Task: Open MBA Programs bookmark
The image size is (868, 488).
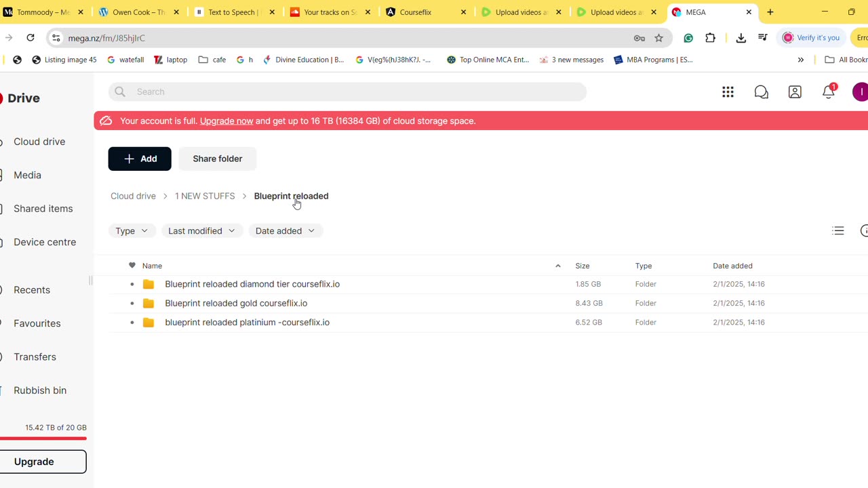Action: [x=654, y=60]
